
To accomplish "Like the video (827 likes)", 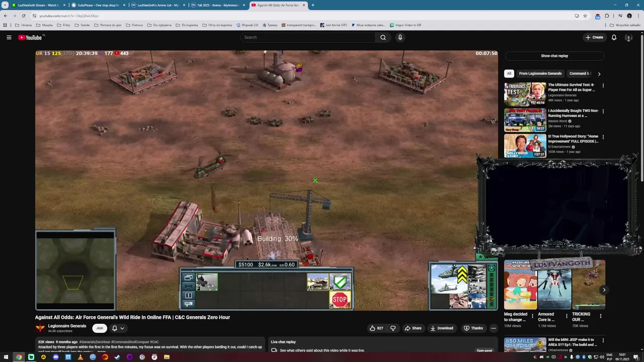I will pyautogui.click(x=377, y=328).
